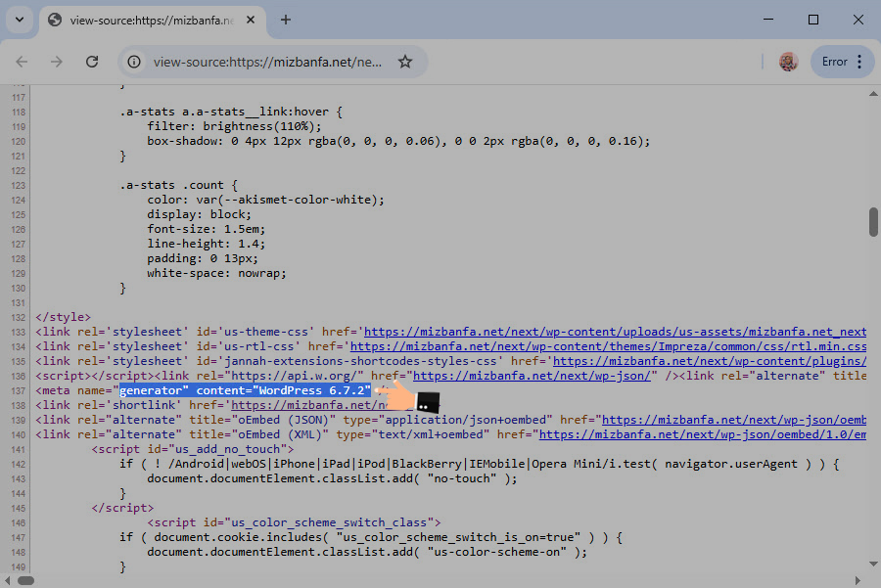Screen dimensions: 881x588
Task: Go back to previous page
Action: point(22,62)
